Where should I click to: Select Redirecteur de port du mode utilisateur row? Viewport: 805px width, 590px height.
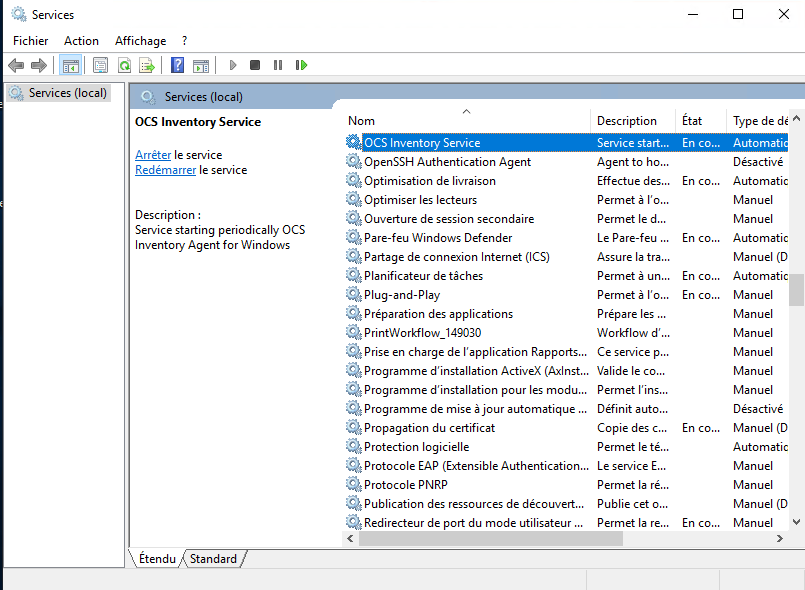tap(567, 522)
